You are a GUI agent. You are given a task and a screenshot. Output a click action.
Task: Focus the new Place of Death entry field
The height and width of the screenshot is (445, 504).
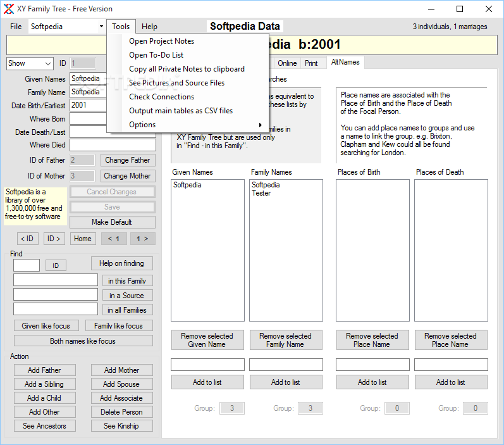[x=451, y=364]
